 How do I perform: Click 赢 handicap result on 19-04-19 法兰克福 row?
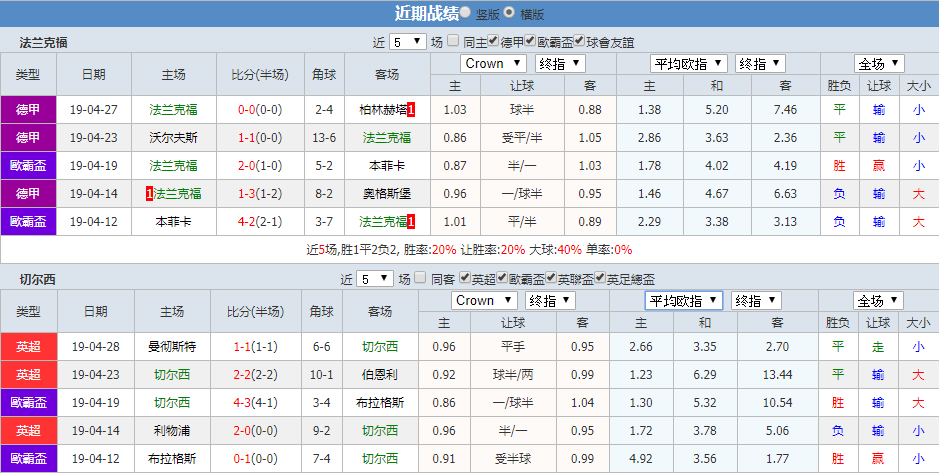coord(879,165)
